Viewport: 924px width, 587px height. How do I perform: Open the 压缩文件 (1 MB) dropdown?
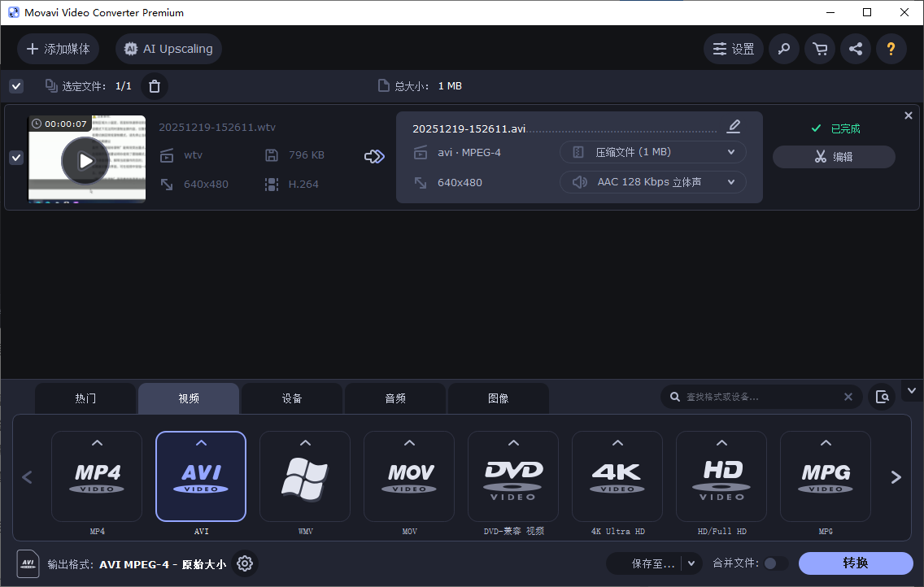pos(652,152)
